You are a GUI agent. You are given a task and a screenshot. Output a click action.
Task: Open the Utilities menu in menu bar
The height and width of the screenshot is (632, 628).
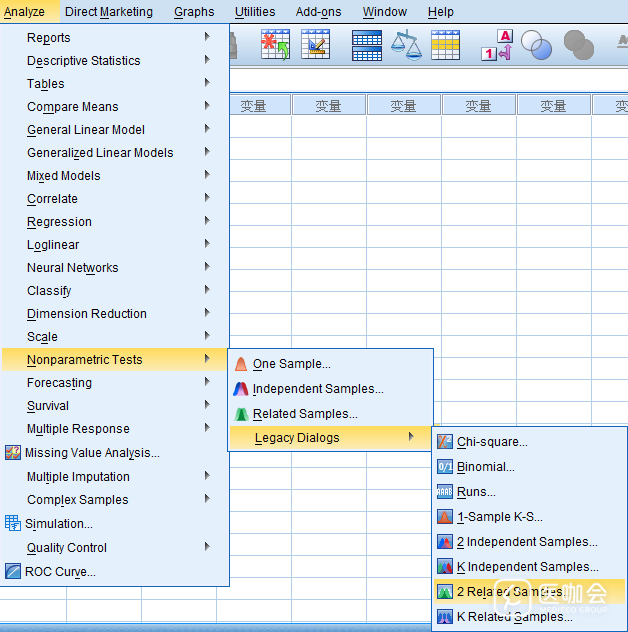[x=255, y=12]
